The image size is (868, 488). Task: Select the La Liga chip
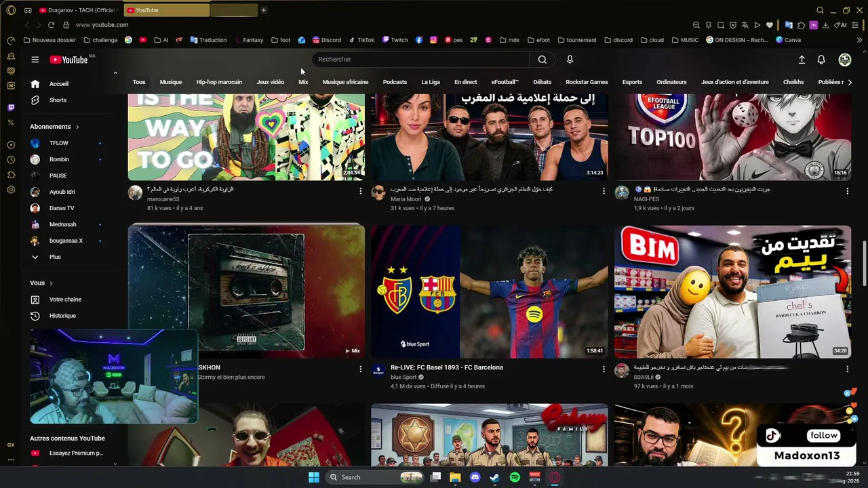431,83
